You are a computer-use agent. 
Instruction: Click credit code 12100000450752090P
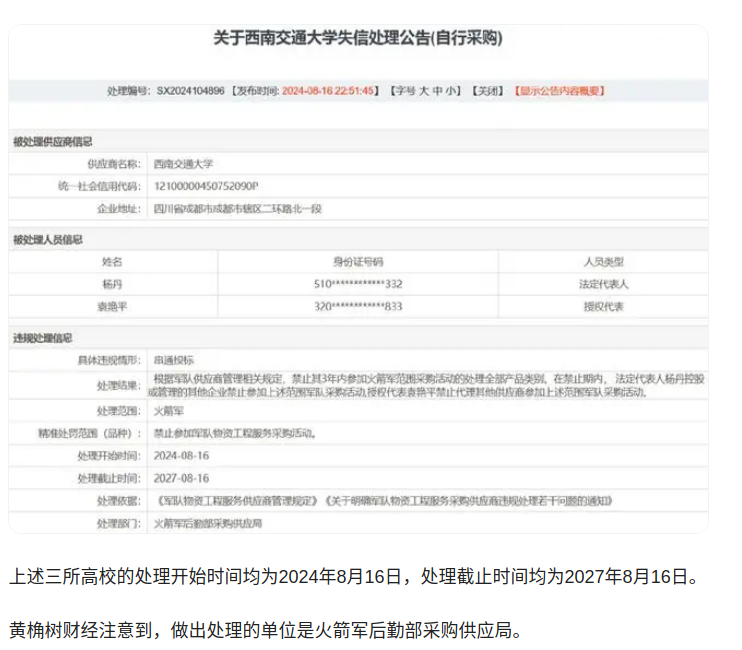click(x=206, y=186)
